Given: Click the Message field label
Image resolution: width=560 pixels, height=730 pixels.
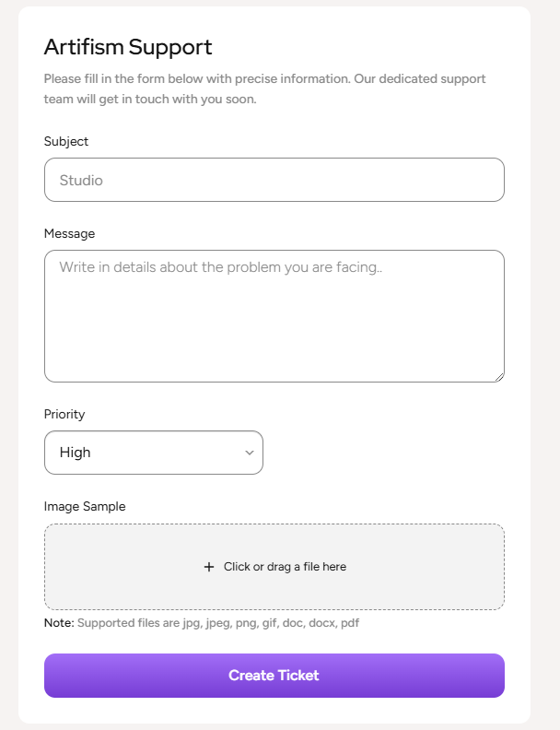Looking at the screenshot, I should (x=69, y=233).
